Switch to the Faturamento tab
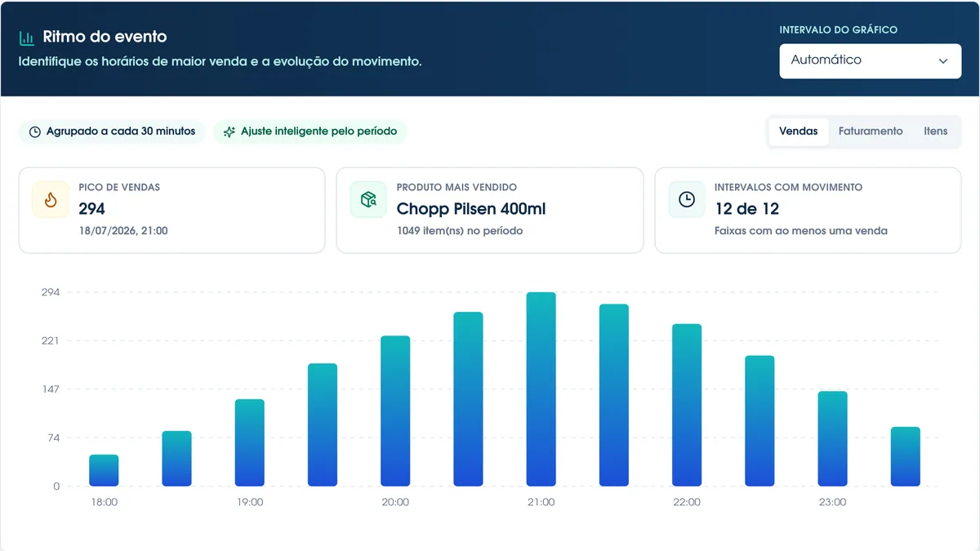 (x=871, y=131)
